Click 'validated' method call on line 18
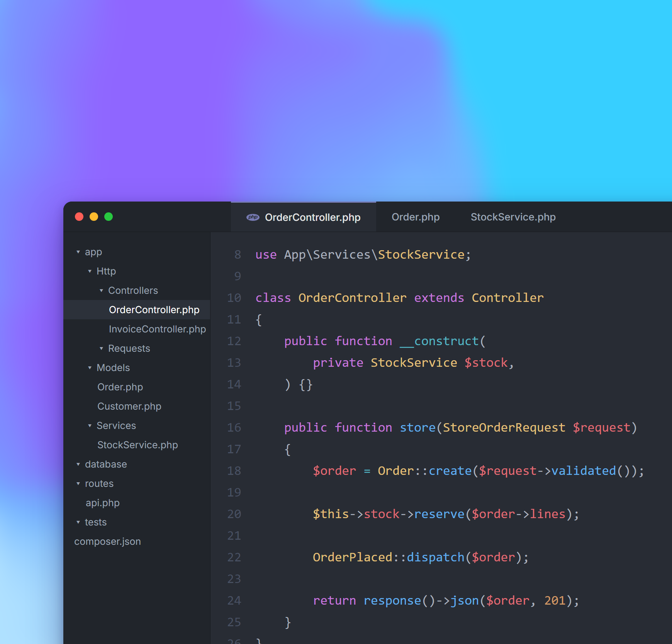The width and height of the screenshot is (672, 644). (x=584, y=471)
